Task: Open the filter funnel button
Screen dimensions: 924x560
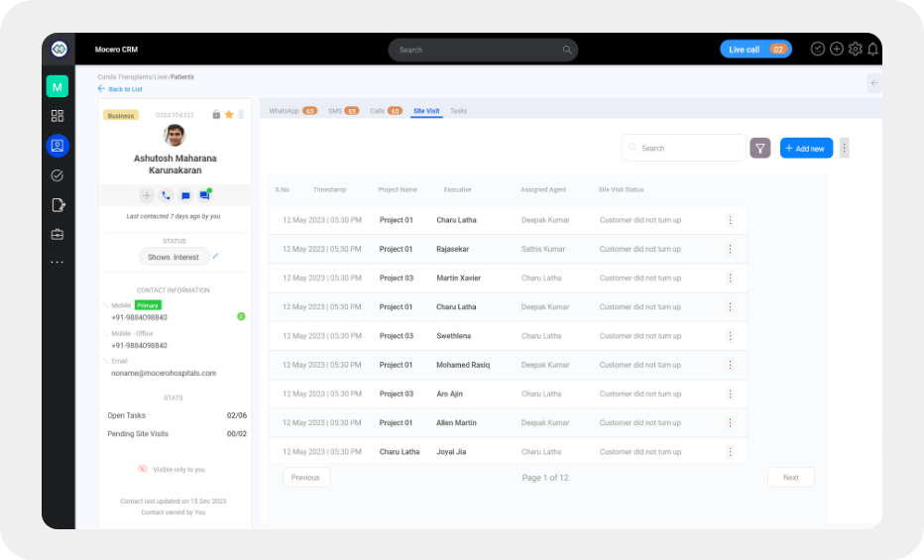Action: [760, 149]
